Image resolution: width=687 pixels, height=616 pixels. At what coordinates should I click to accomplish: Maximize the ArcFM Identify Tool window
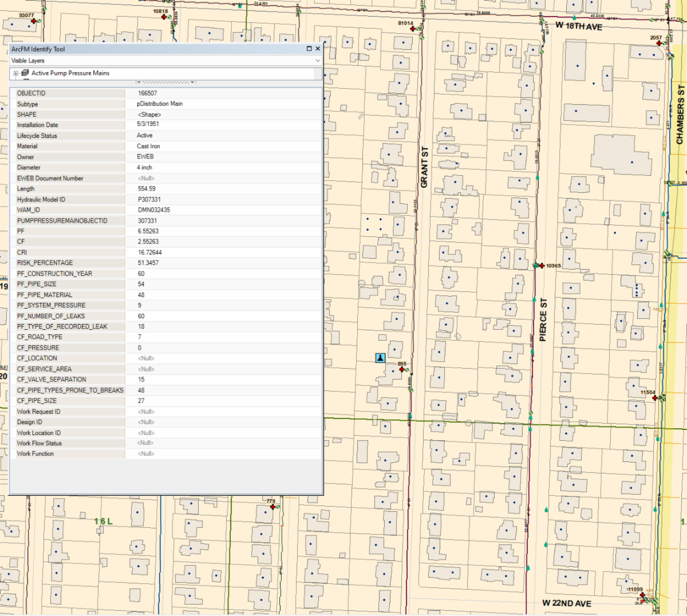click(309, 49)
